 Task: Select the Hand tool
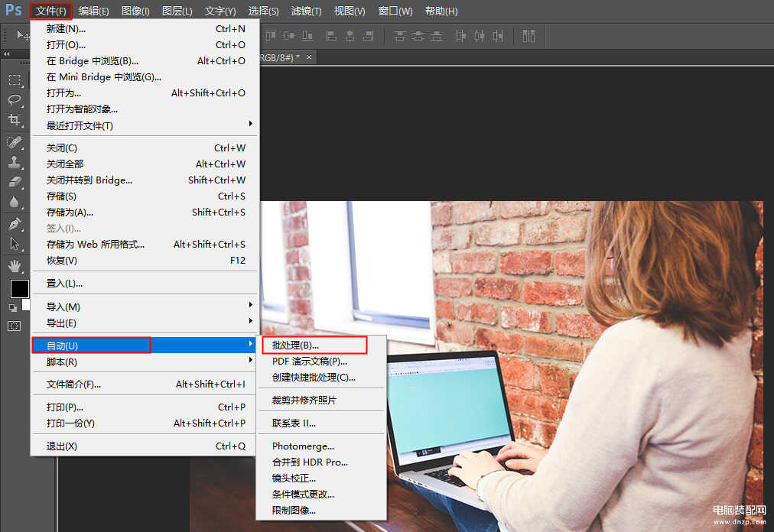15,267
